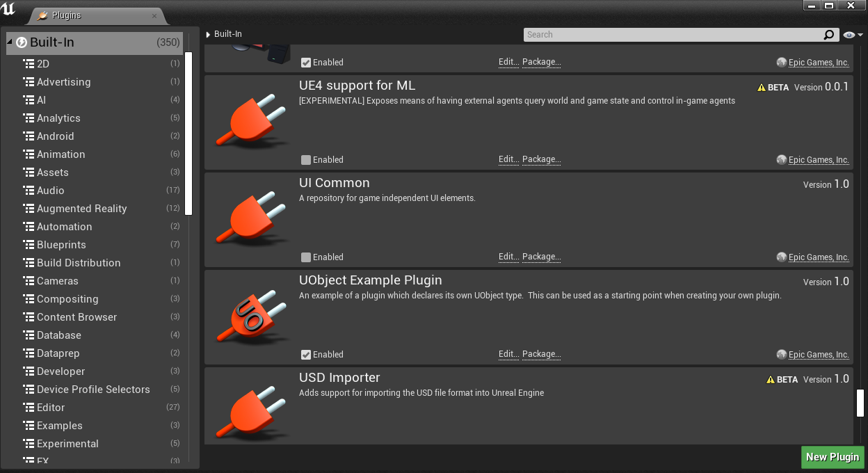Click Edit link for UI Common
The image size is (868, 473).
coord(508,257)
